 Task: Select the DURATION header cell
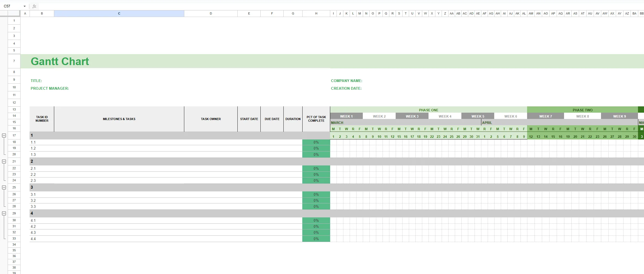coord(293,119)
